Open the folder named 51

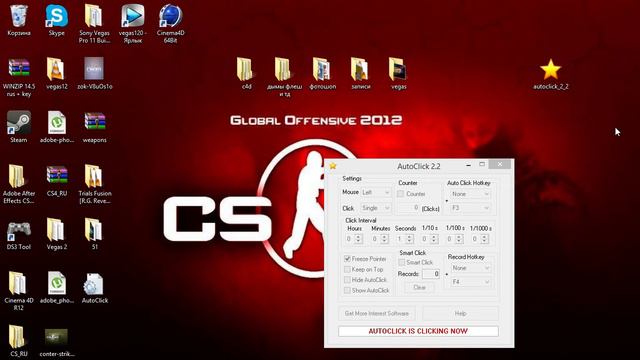click(94, 234)
